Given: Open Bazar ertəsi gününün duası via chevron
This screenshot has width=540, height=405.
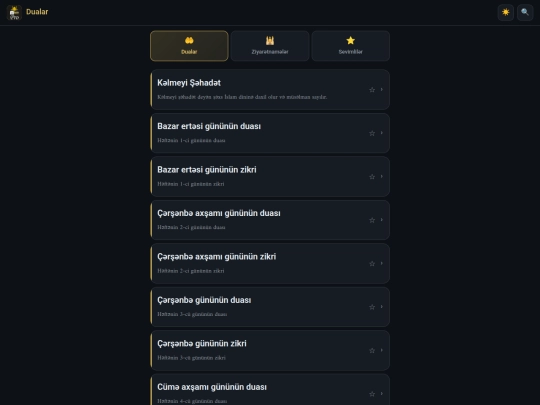Looking at the screenshot, I should (x=382, y=133).
